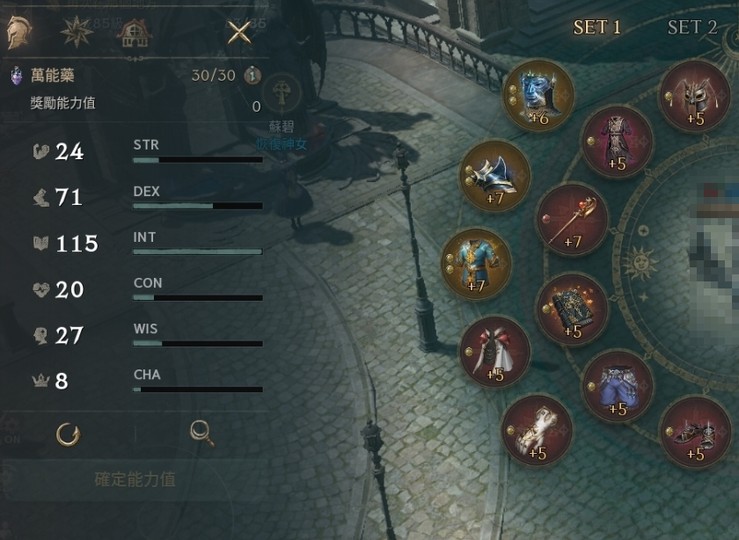
Task: Select the blue robe +7 armor slot
Action: (x=476, y=264)
